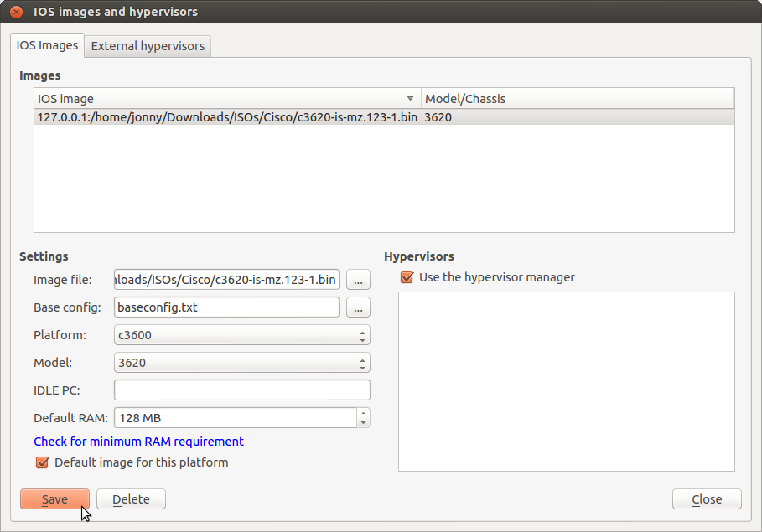Viewport: 762px width, 532px height.
Task: Increase Default RAM with up arrow
Action: [x=364, y=413]
